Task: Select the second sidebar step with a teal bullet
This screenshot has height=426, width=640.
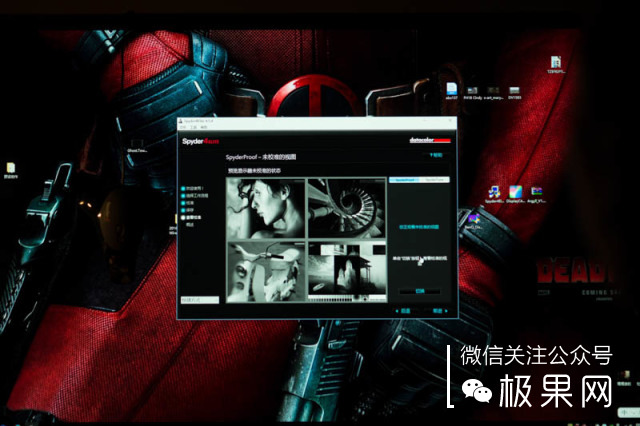Action: coord(195,196)
